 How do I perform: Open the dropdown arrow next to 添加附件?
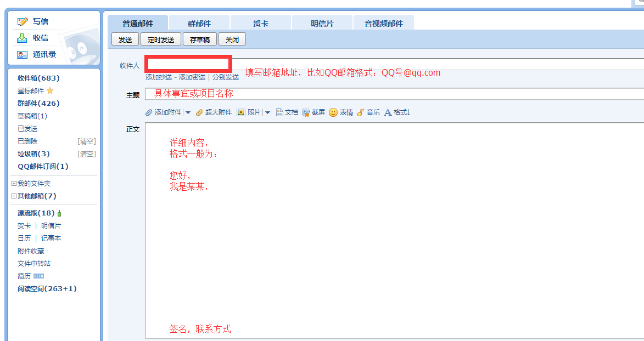tap(188, 112)
